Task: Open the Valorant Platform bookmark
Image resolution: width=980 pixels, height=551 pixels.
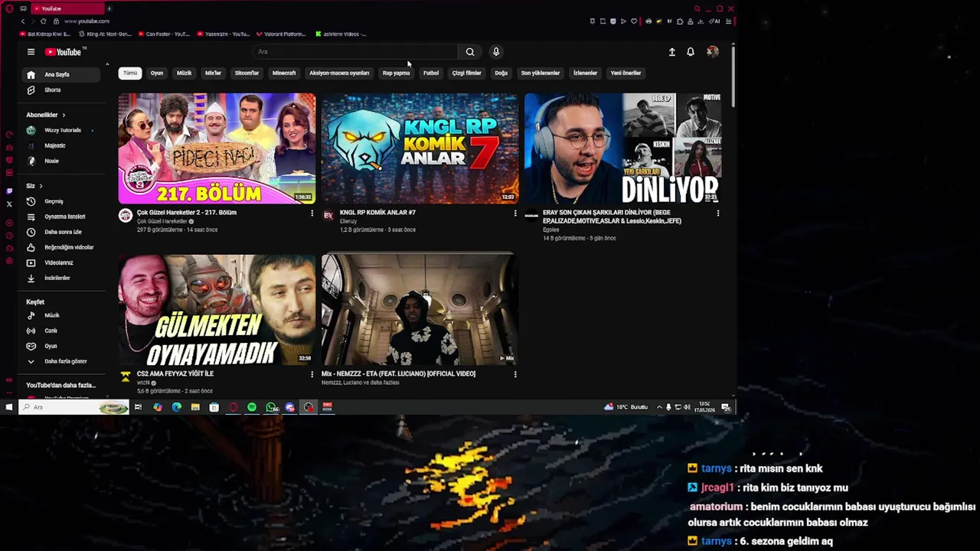Action: click(281, 34)
